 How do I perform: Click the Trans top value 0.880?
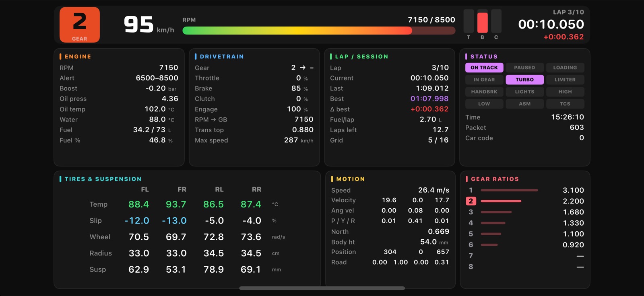click(x=303, y=129)
